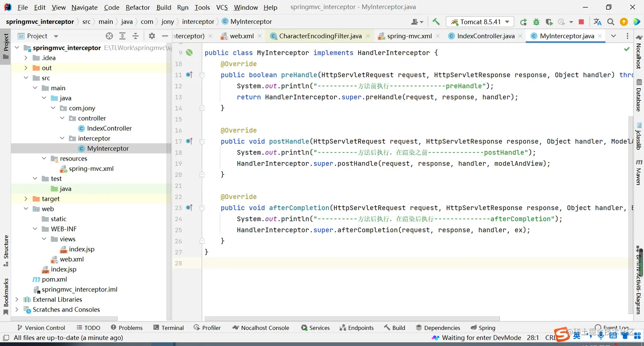644x346 pixels.
Task: Open the Terminal tool window
Action: [168, 328]
